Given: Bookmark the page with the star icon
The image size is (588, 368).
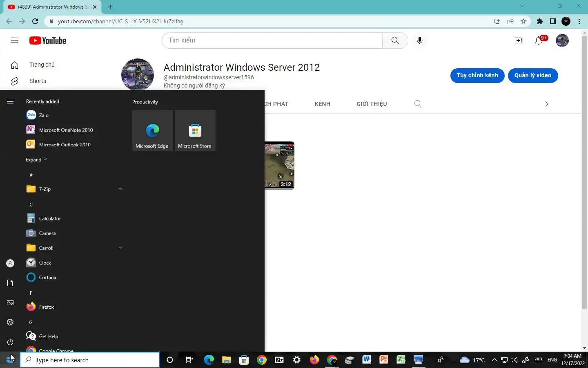Looking at the screenshot, I should pyautogui.click(x=523, y=21).
